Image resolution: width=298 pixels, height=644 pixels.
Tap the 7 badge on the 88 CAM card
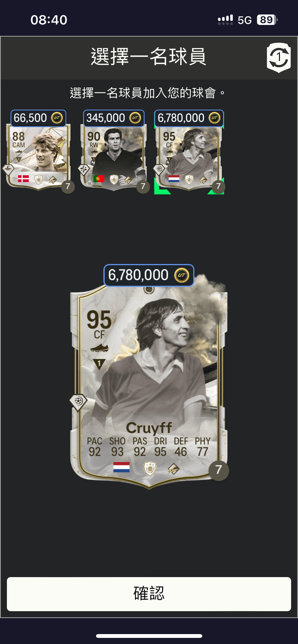(x=68, y=187)
